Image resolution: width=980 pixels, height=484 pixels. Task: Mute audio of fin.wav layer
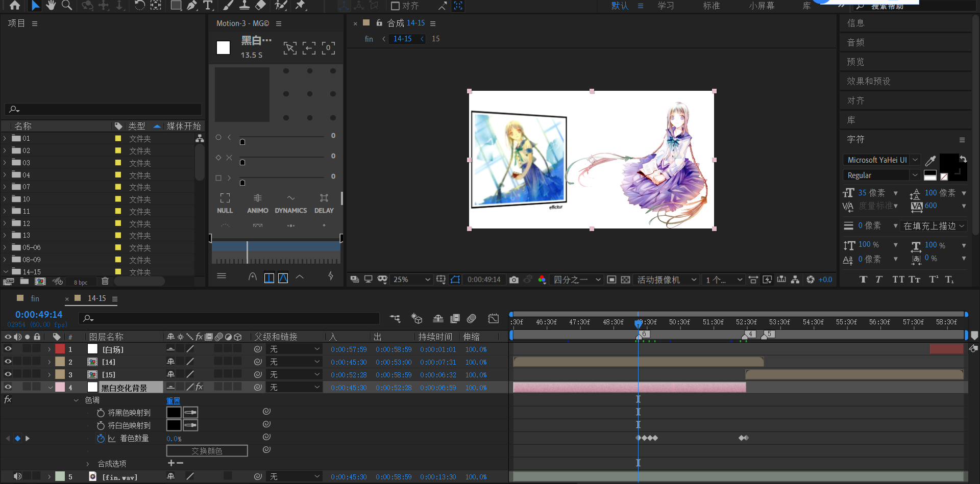point(17,476)
